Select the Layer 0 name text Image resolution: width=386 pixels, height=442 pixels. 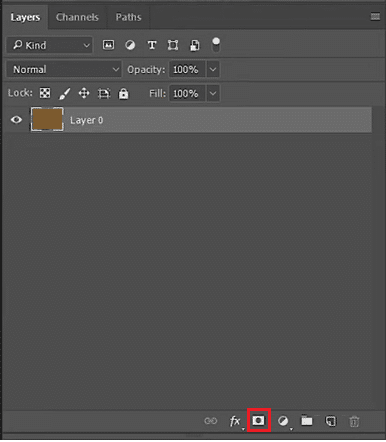pyautogui.click(x=86, y=120)
